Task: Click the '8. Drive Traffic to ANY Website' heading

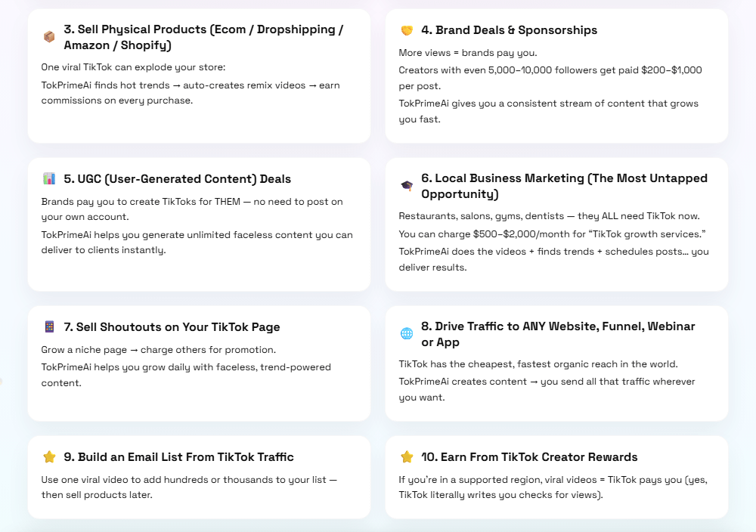Action: [x=558, y=334]
